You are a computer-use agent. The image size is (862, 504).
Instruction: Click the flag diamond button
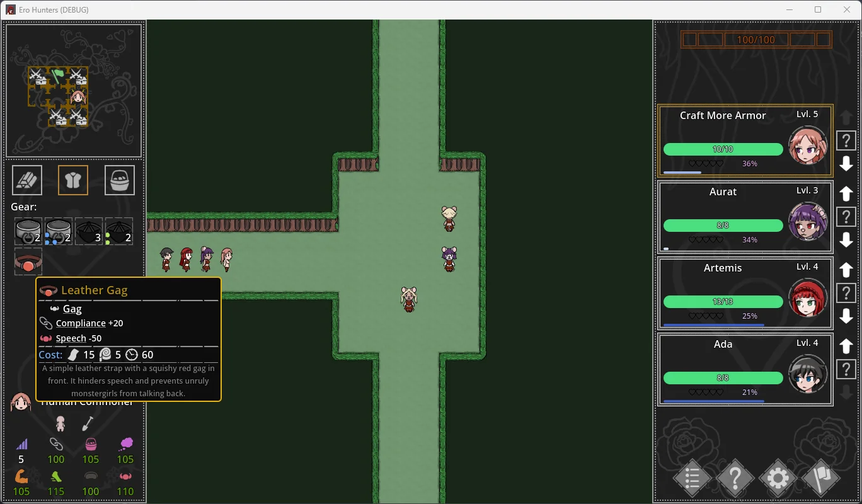(x=820, y=478)
